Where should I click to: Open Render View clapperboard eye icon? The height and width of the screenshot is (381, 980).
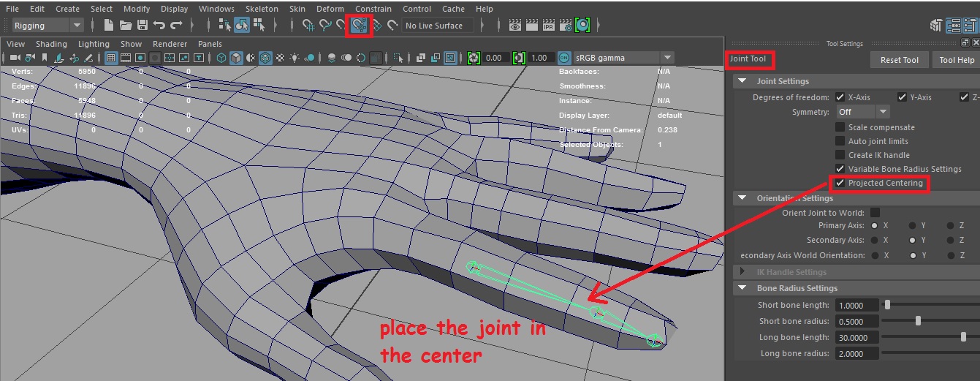(515, 25)
